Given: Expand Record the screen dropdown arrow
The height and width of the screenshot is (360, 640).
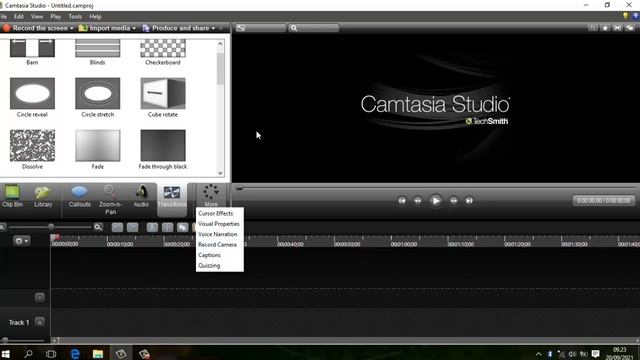Looking at the screenshot, I should tap(71, 29).
